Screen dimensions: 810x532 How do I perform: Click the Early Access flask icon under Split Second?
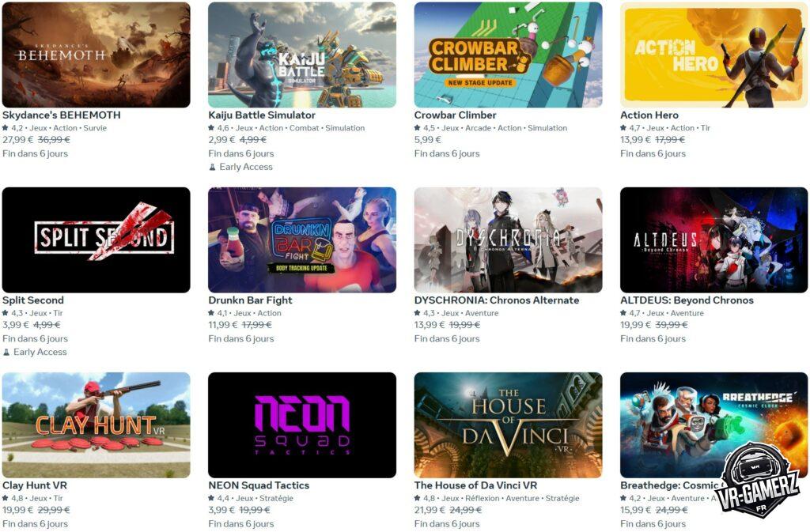pyautogui.click(x=6, y=353)
